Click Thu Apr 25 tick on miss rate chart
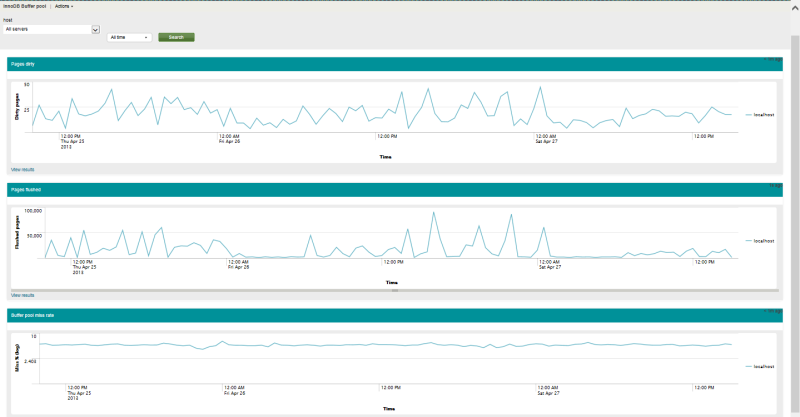 tap(79, 393)
